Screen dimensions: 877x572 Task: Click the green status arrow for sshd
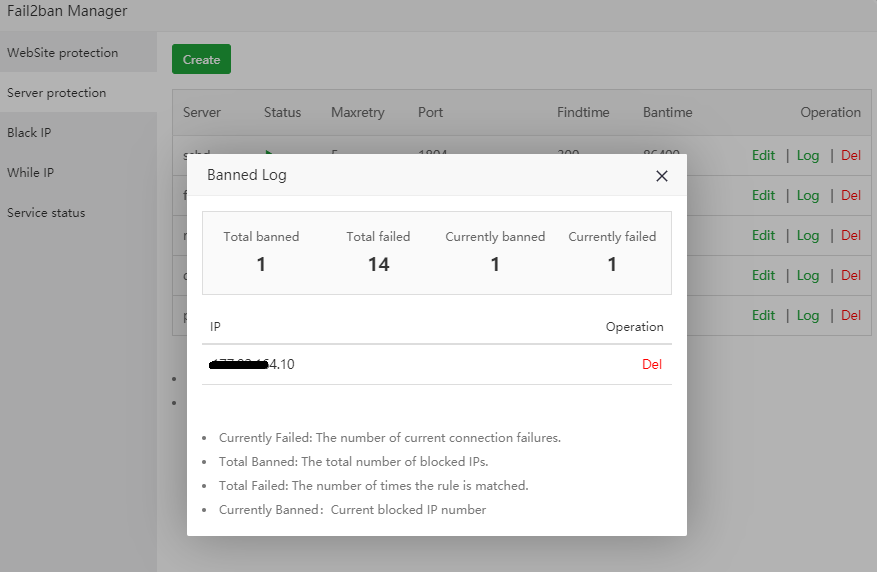tap(268, 153)
